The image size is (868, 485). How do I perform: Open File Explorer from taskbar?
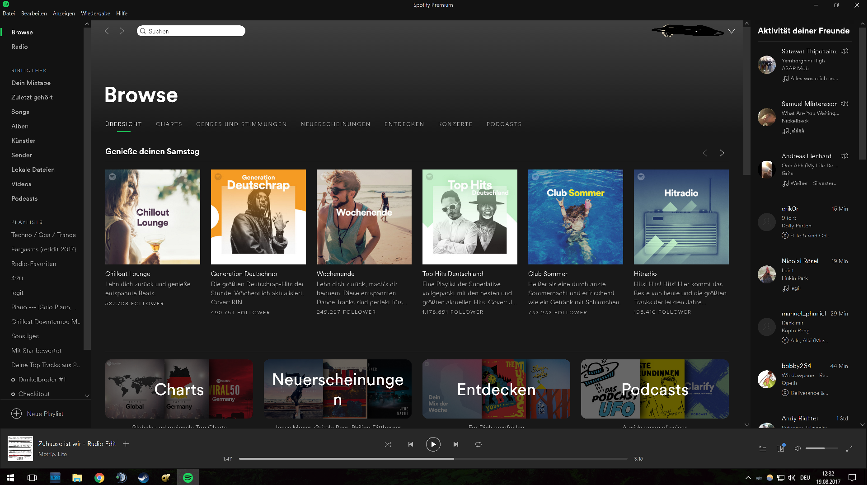click(77, 477)
